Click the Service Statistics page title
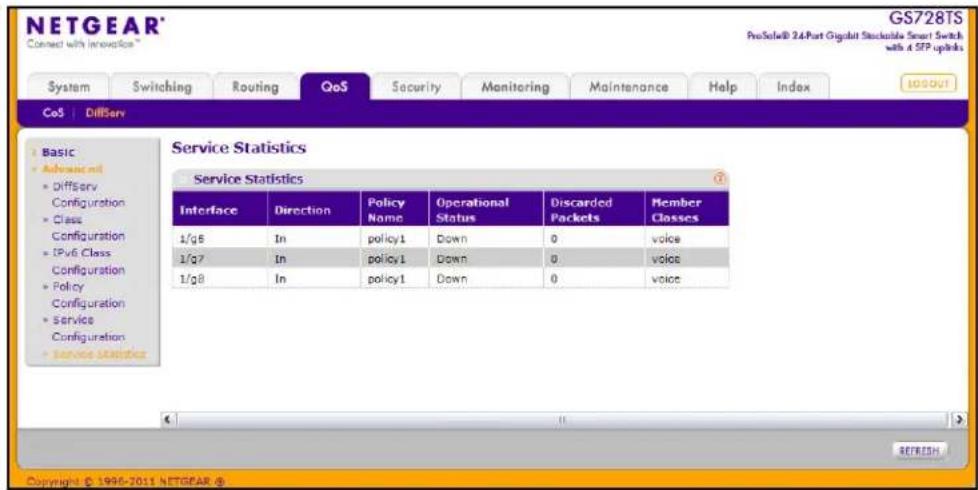978x490 pixels. [239, 148]
